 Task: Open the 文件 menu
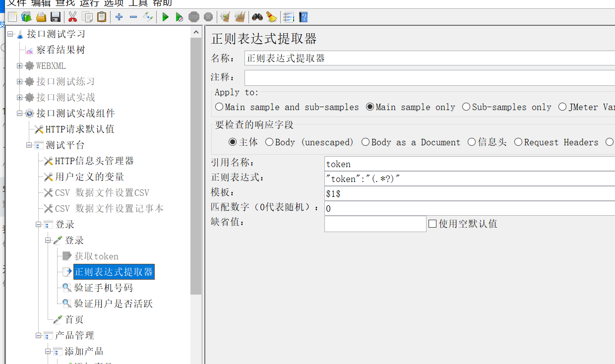coord(16,3)
